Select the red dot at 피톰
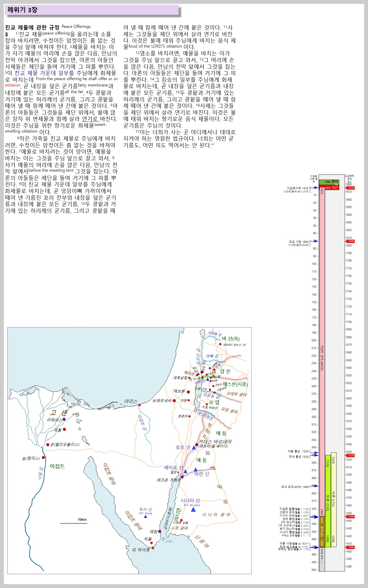Viewport: 368px width, 588px height. pos(64,429)
